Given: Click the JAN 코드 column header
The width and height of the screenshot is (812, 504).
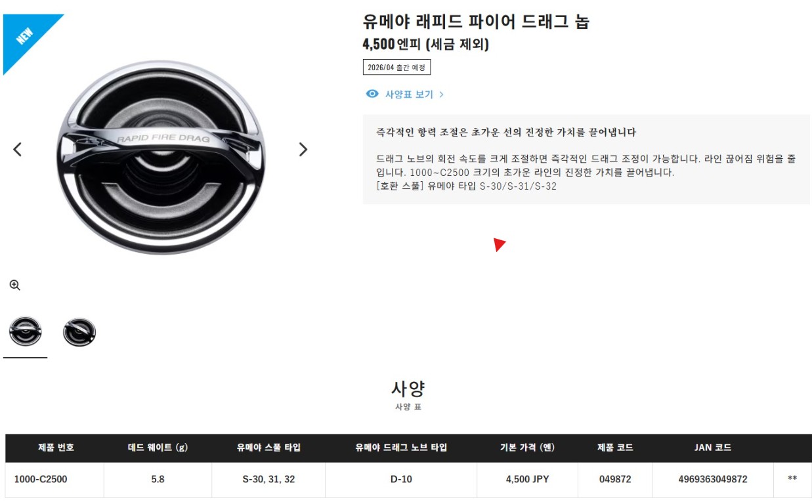Looking at the screenshot, I should pos(713,448).
